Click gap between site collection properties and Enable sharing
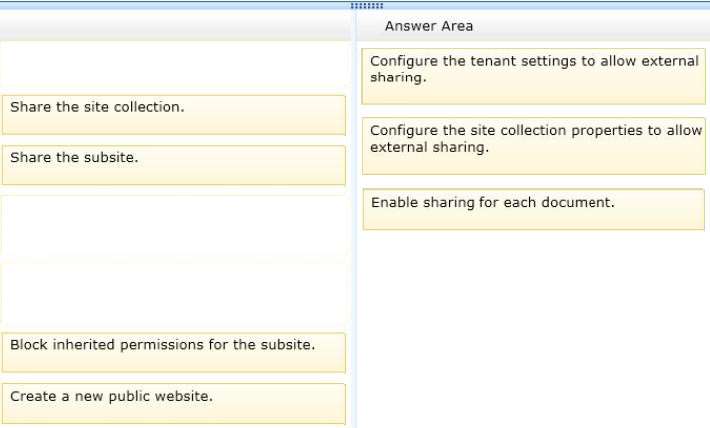 [x=533, y=182]
